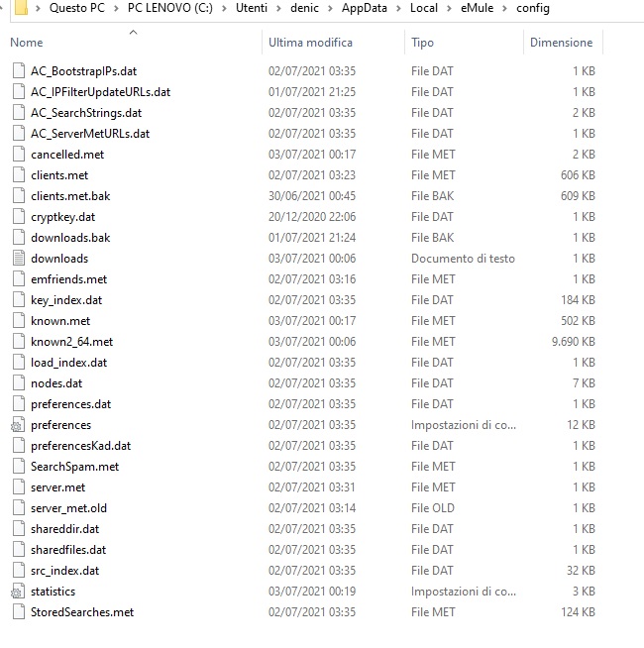Click the 32 KB size value

581,571
